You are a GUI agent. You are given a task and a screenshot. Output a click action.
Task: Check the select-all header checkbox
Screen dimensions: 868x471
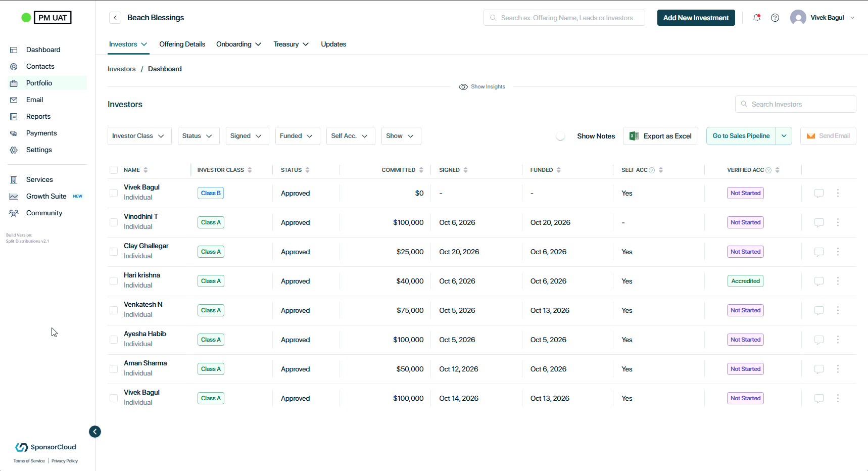[114, 170]
